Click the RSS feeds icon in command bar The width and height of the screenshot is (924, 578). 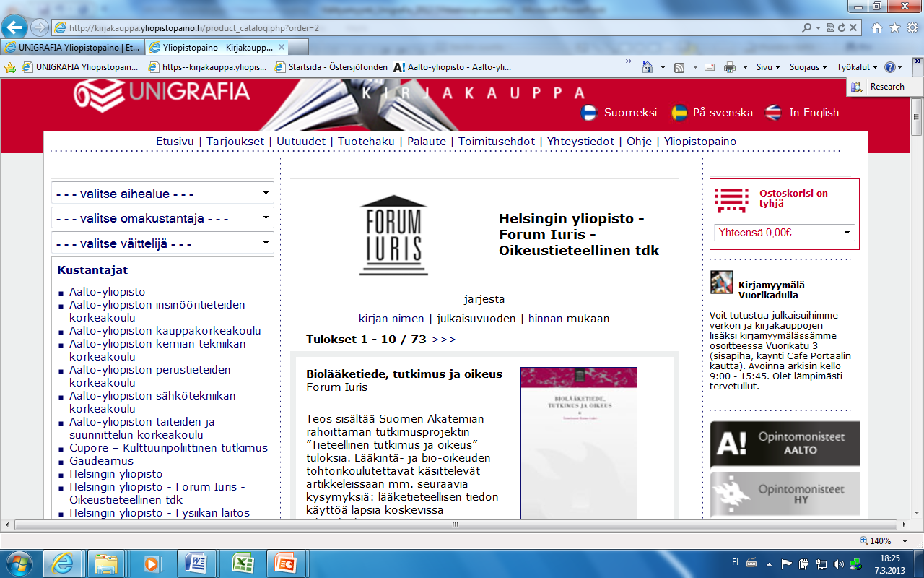(x=679, y=67)
